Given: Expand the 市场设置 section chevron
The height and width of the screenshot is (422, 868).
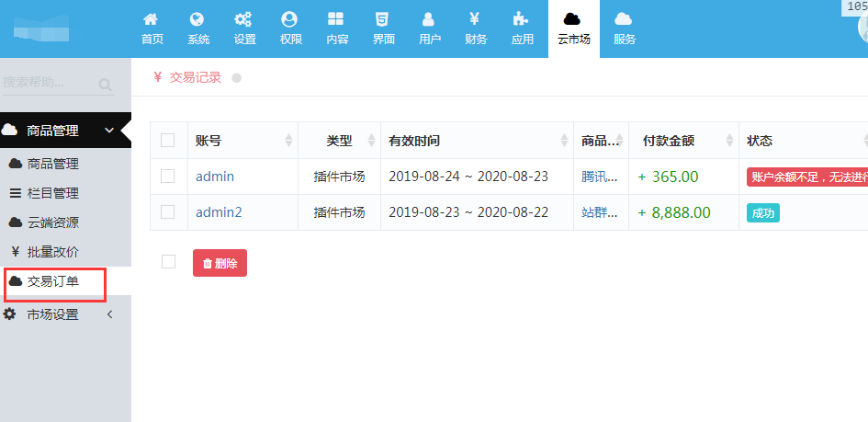Looking at the screenshot, I should click(109, 314).
